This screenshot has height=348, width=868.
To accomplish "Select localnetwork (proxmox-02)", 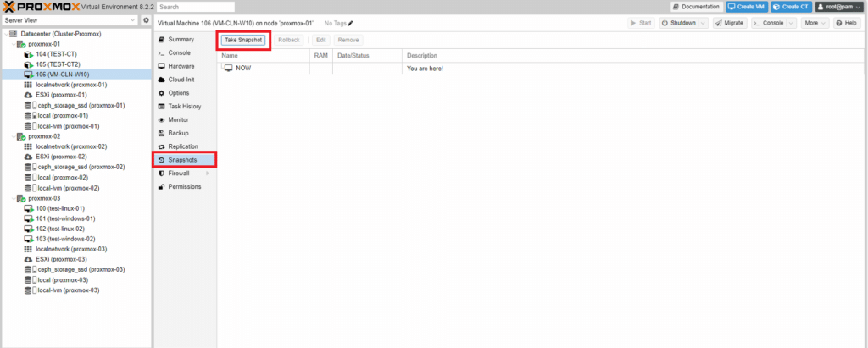I will 71,146.
